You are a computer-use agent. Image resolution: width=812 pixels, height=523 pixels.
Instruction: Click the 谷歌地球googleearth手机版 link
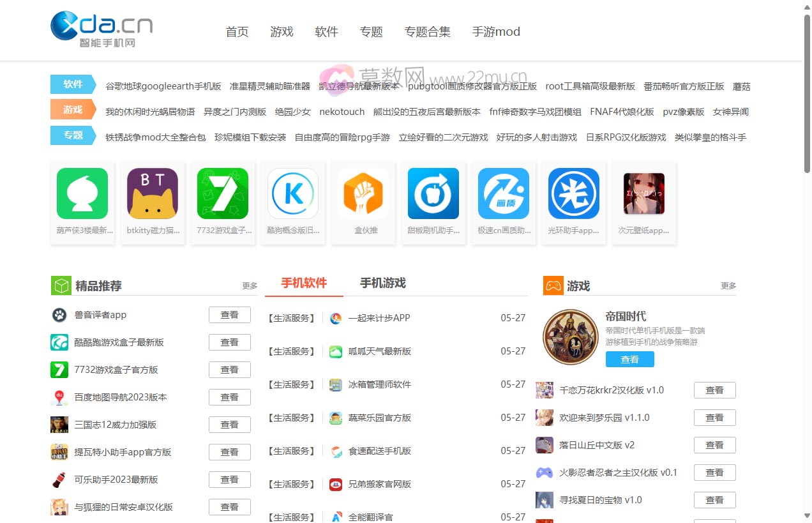point(163,86)
